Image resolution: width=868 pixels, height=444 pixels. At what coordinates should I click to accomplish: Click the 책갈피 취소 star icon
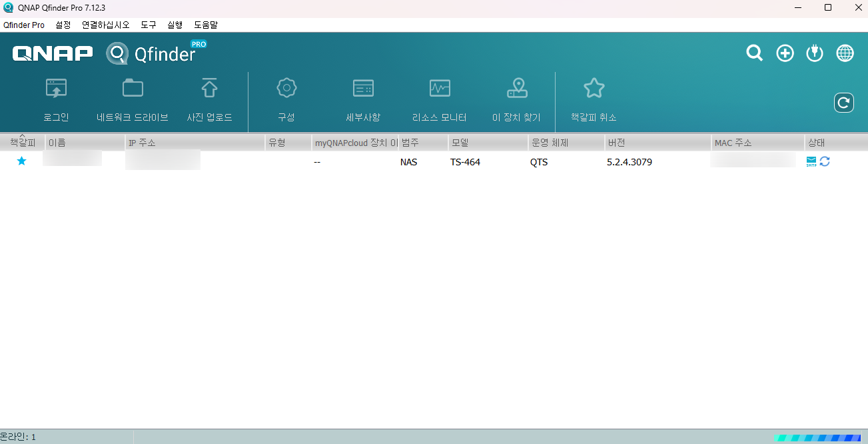pos(594,88)
